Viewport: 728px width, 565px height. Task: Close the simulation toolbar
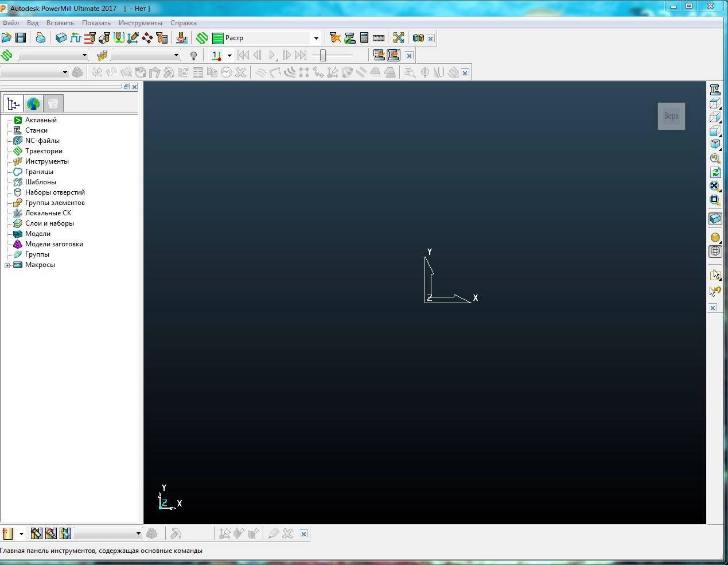[409, 56]
